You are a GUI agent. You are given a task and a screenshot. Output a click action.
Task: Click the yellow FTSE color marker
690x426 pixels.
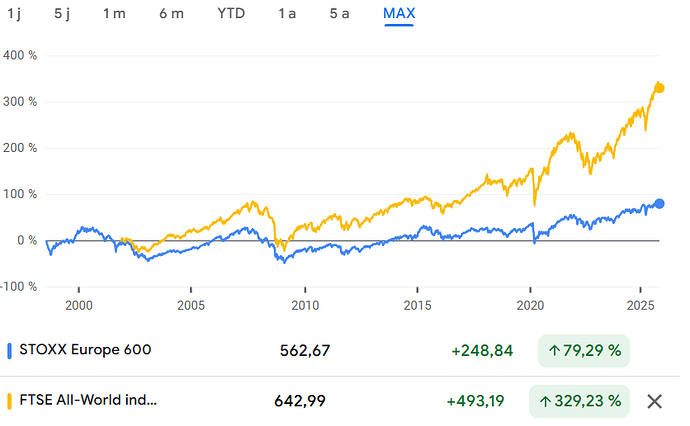coord(9,401)
